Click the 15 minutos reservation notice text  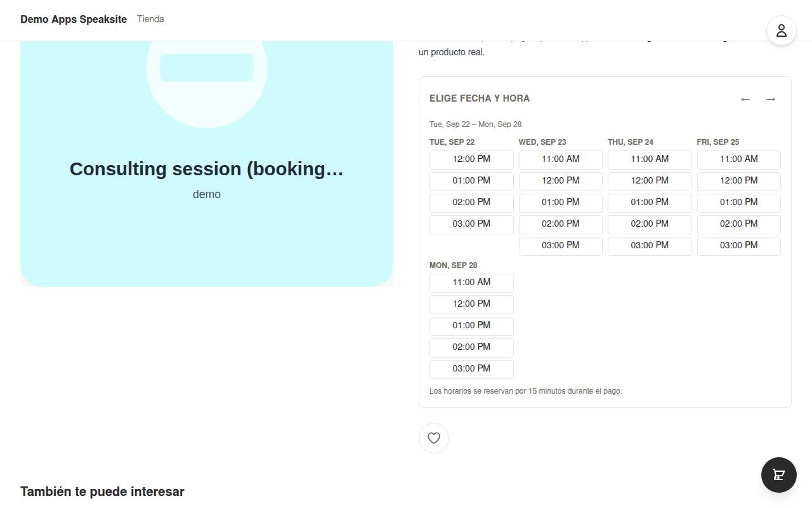pyautogui.click(x=526, y=391)
